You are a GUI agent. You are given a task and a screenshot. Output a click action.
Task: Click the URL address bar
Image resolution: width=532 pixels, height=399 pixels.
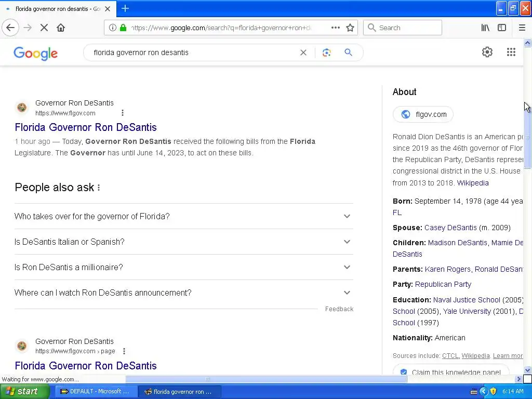(x=220, y=28)
